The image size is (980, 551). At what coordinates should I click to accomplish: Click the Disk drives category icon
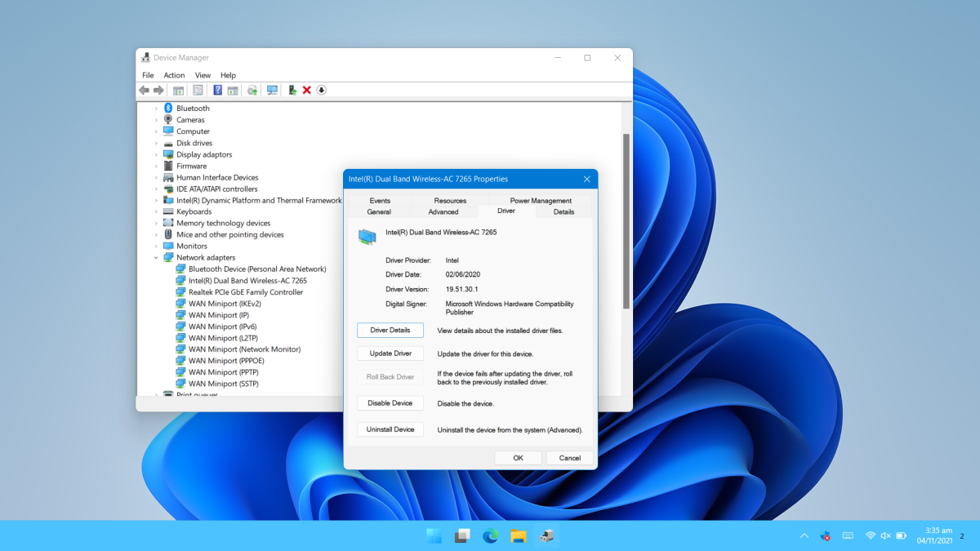(168, 143)
